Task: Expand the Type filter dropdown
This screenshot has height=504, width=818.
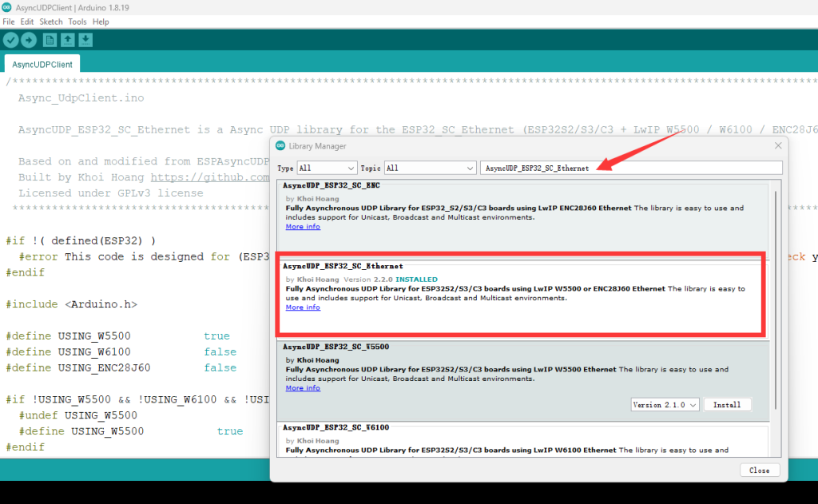Action: pos(327,169)
